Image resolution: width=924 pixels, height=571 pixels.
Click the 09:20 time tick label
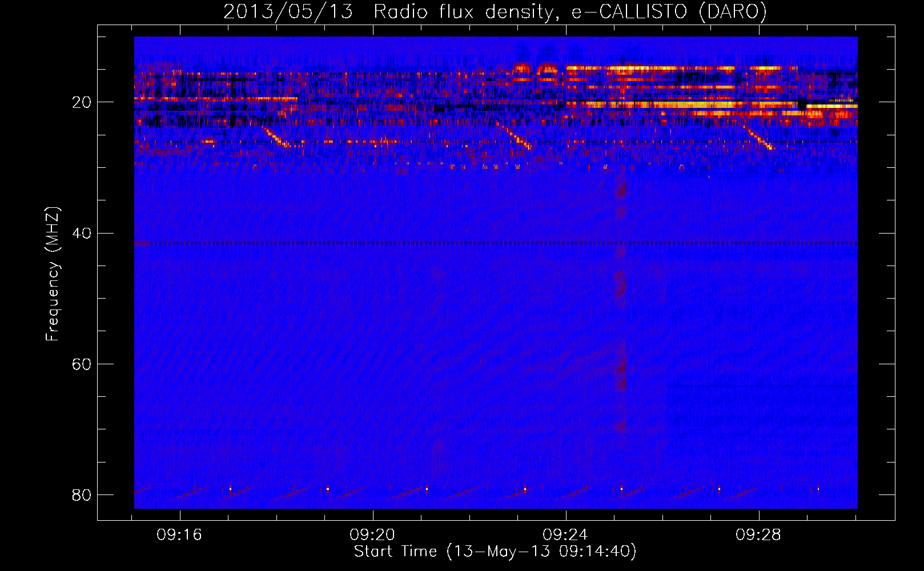tap(373, 535)
